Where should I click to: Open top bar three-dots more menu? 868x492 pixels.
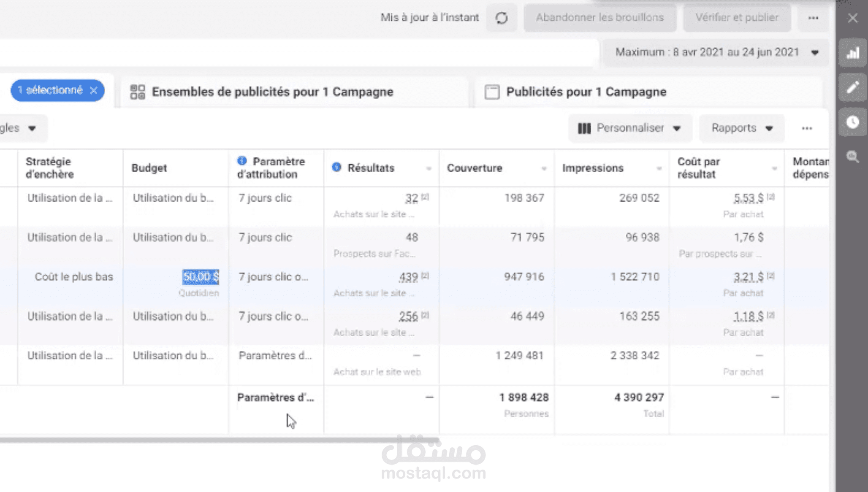813,18
